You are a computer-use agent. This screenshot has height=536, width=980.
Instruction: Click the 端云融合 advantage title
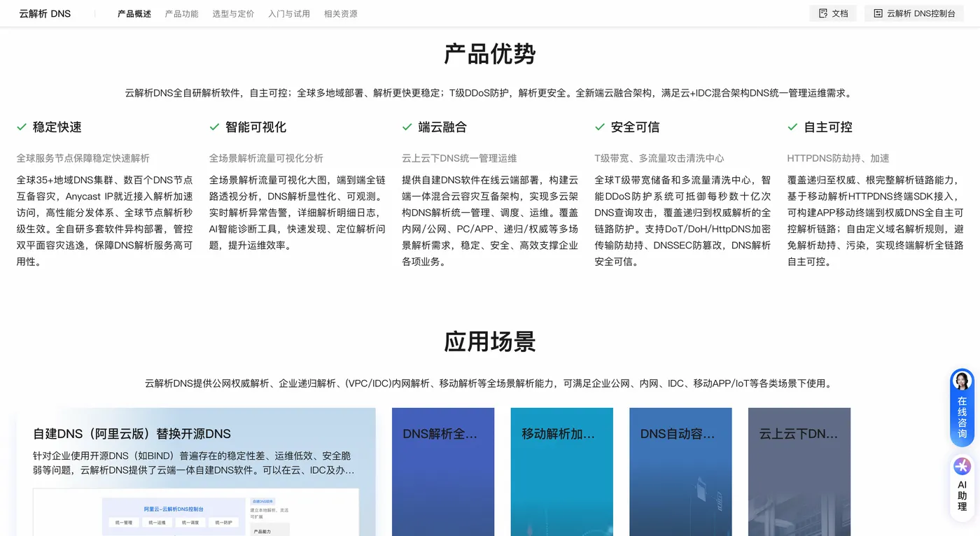pos(442,127)
